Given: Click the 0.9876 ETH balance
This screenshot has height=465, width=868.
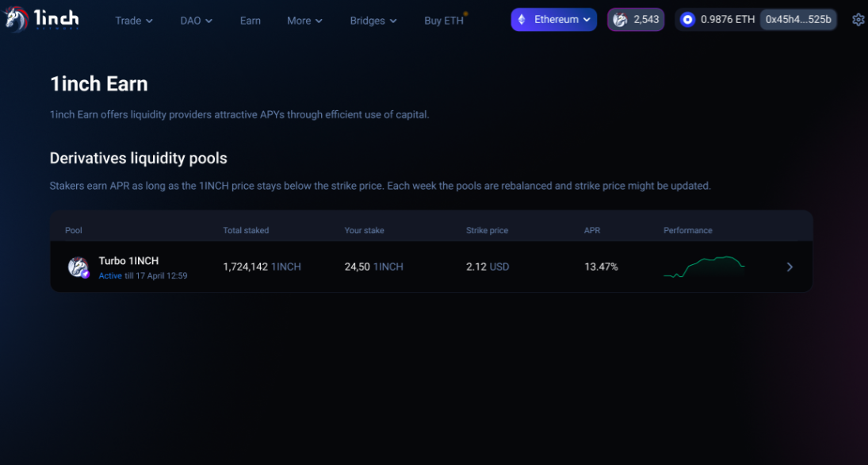Looking at the screenshot, I should [728, 20].
